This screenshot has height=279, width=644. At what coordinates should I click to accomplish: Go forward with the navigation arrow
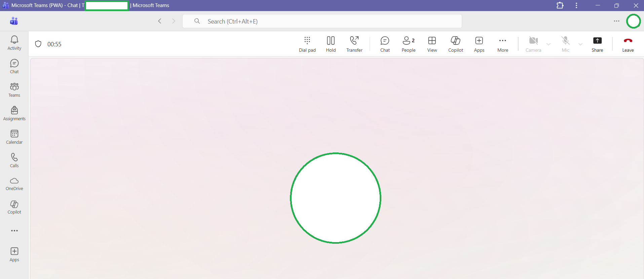point(174,21)
